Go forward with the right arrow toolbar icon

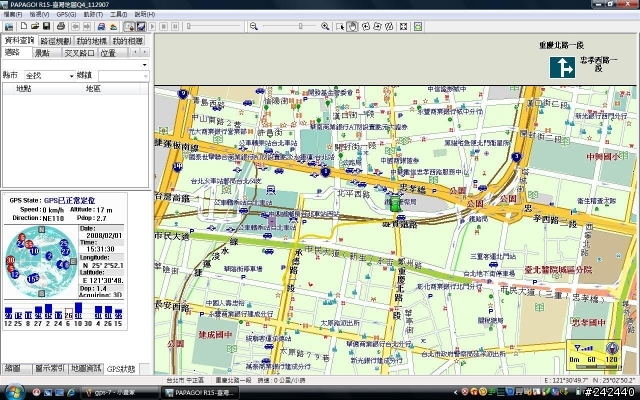coord(87,27)
